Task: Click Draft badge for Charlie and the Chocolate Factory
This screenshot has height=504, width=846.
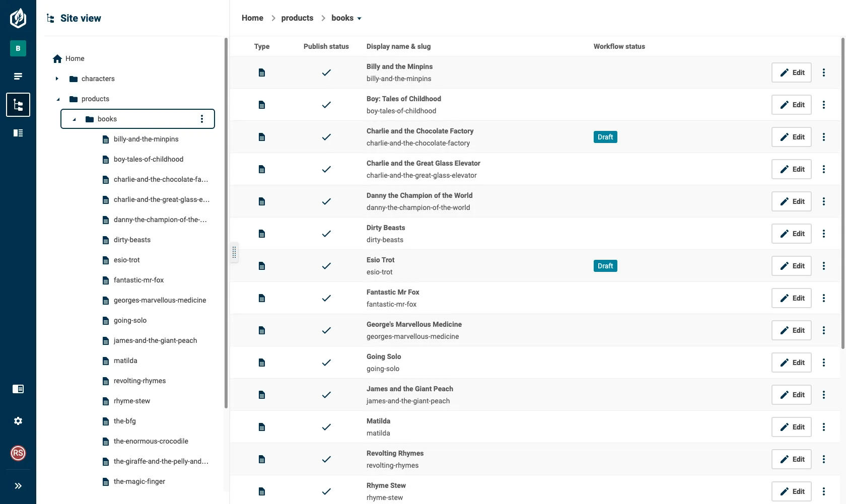Action: (605, 137)
